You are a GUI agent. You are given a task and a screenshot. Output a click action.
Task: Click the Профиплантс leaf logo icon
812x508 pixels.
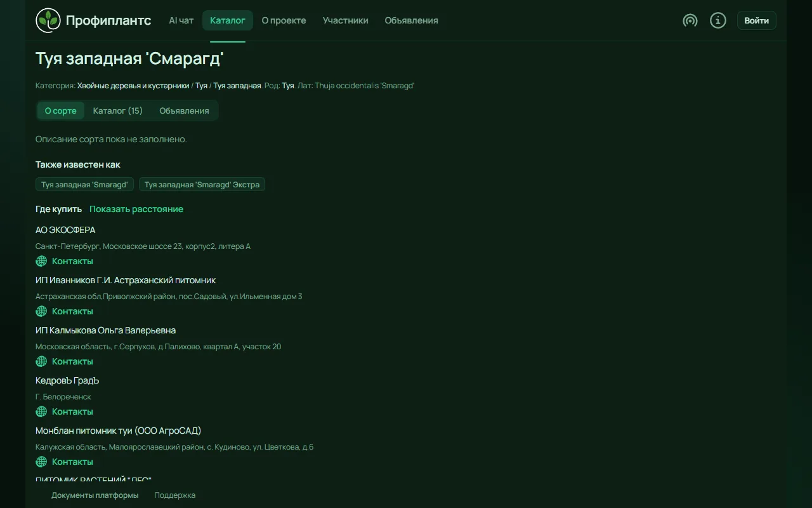click(x=48, y=20)
